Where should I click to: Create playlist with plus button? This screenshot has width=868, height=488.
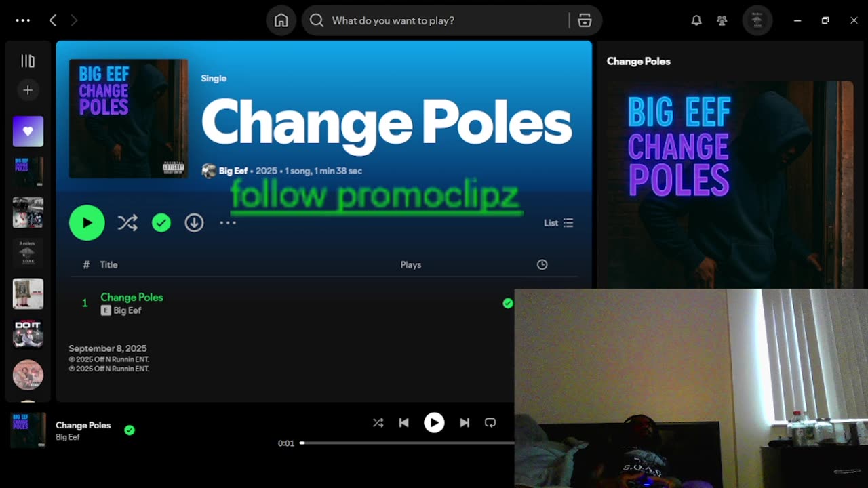pyautogui.click(x=28, y=90)
